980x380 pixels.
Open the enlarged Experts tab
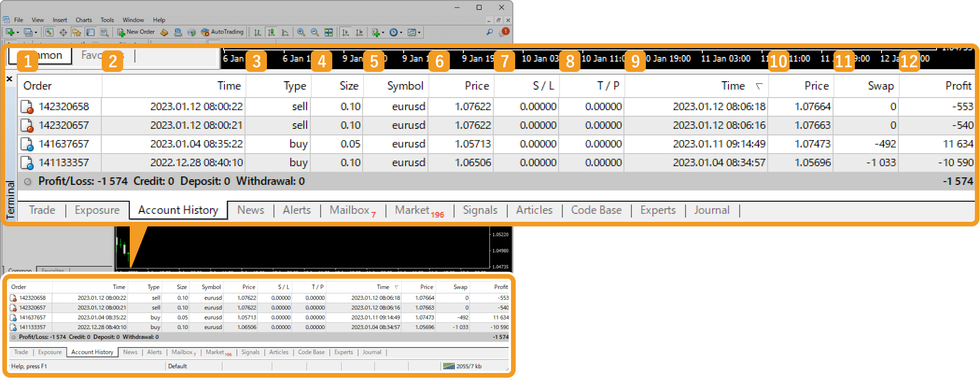tap(658, 210)
